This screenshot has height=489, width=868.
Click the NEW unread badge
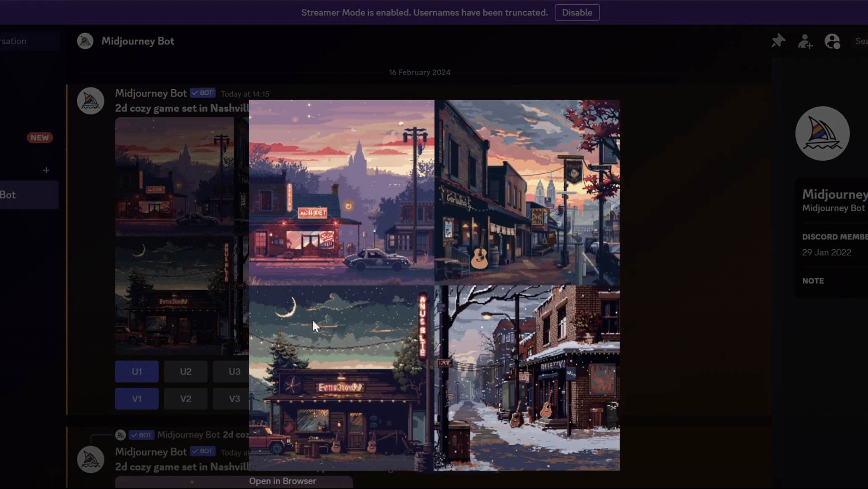coord(40,138)
